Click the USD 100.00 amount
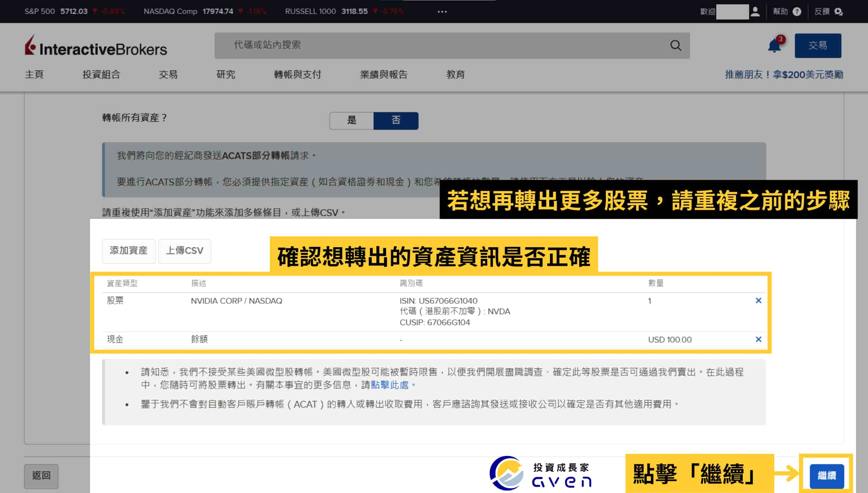The height and width of the screenshot is (493, 868). 669,340
